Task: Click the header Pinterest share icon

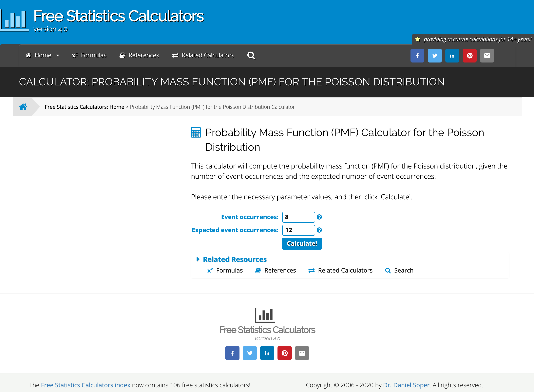Action: [469, 56]
